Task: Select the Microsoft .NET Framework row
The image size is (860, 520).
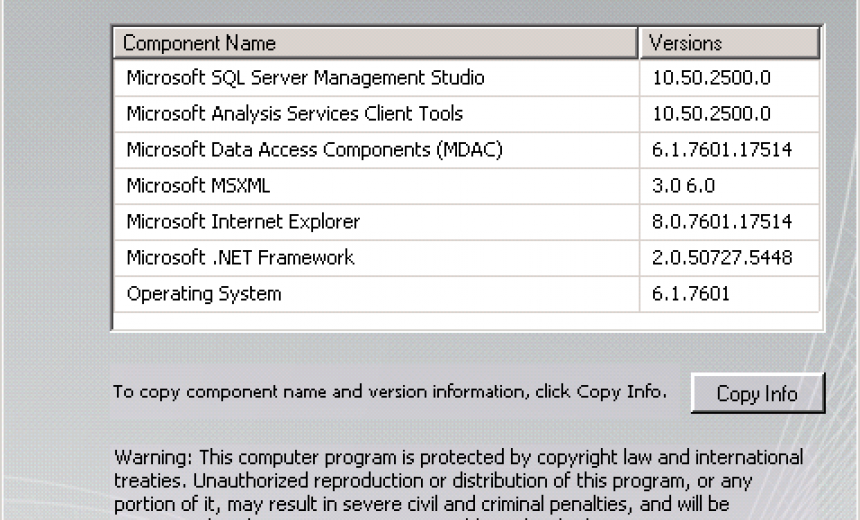Action: tap(467, 258)
